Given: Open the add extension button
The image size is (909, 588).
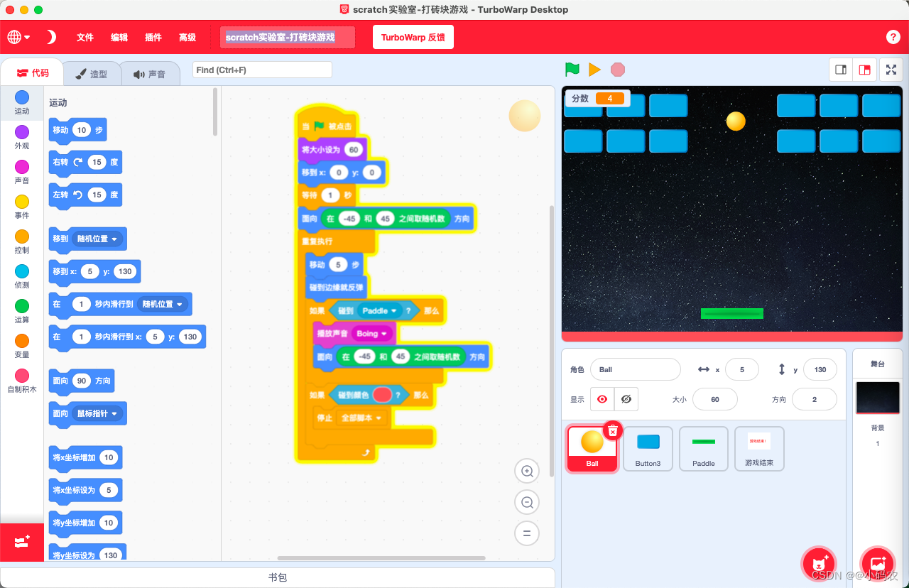Looking at the screenshot, I should pos(22,542).
